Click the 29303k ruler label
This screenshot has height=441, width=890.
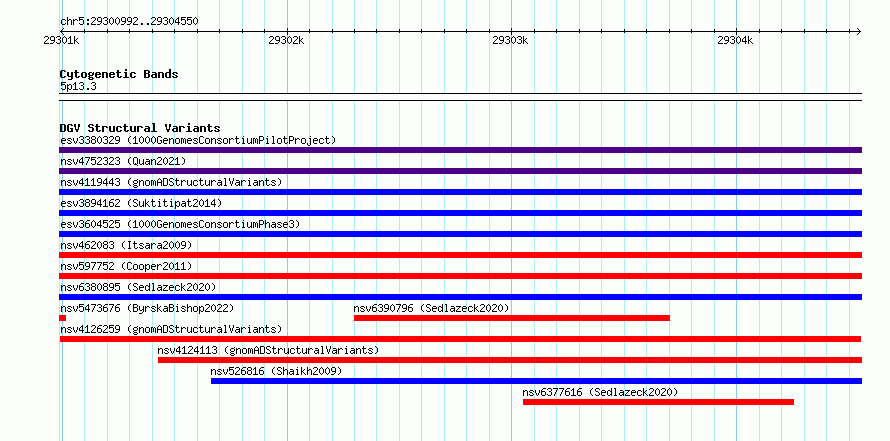click(x=510, y=40)
